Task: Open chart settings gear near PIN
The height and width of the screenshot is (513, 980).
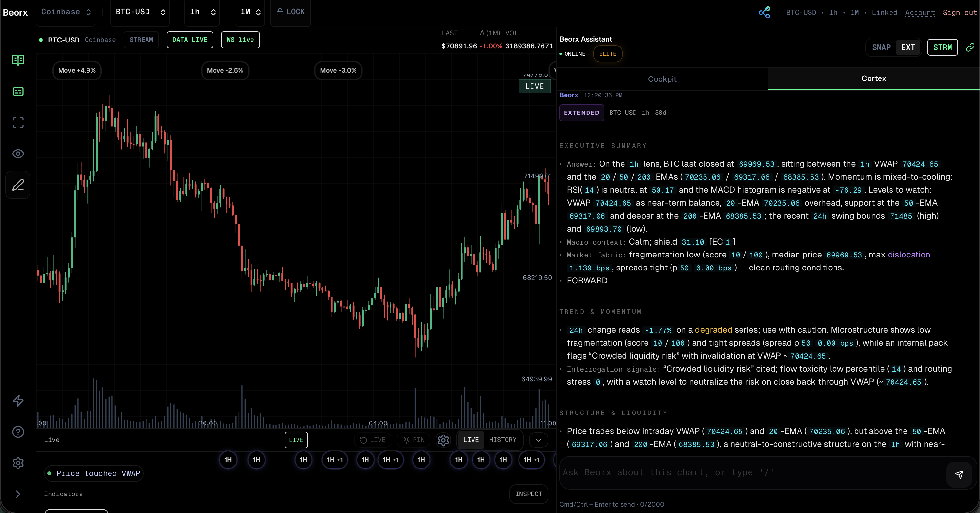Action: click(x=443, y=440)
